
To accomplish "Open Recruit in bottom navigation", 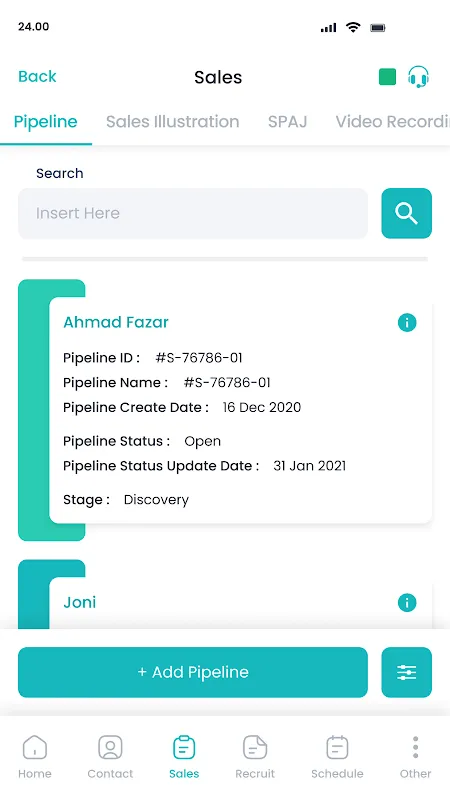I will click(255, 757).
